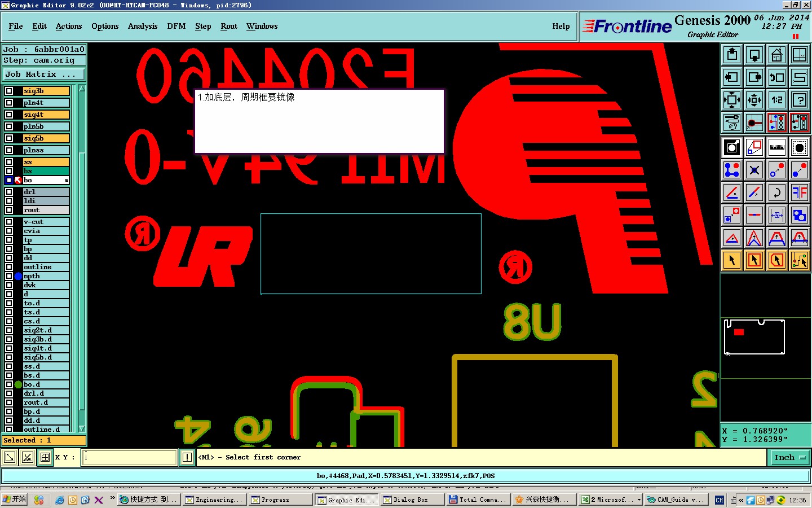Click the mirror F tool icon
The image size is (812, 508).
click(x=800, y=192)
